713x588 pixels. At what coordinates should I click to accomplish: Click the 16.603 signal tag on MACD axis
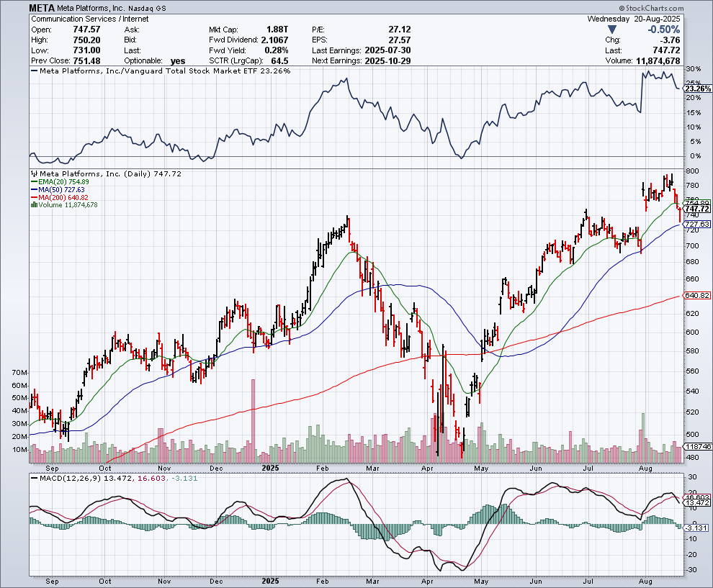click(697, 497)
